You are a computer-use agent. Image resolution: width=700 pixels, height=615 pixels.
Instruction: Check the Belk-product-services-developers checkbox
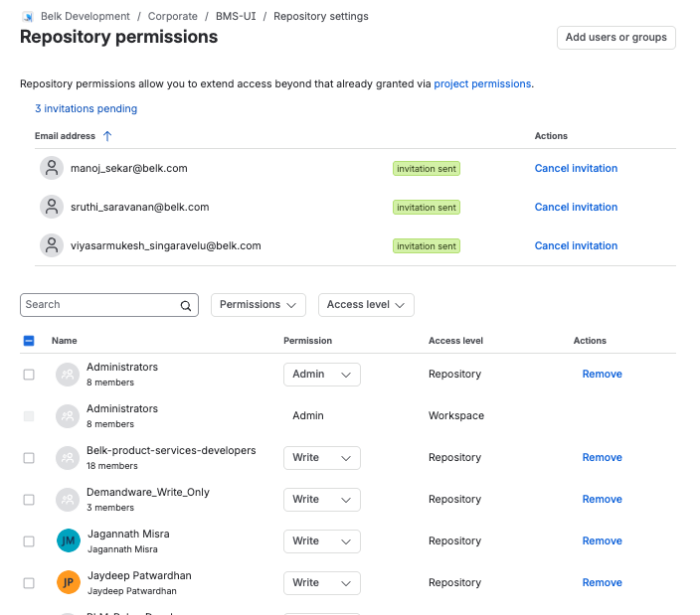pos(29,458)
